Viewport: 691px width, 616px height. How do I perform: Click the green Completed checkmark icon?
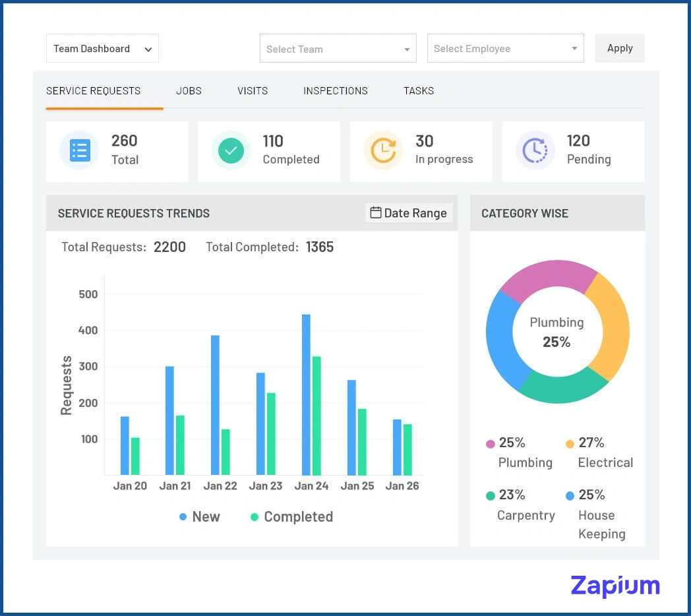(x=231, y=150)
